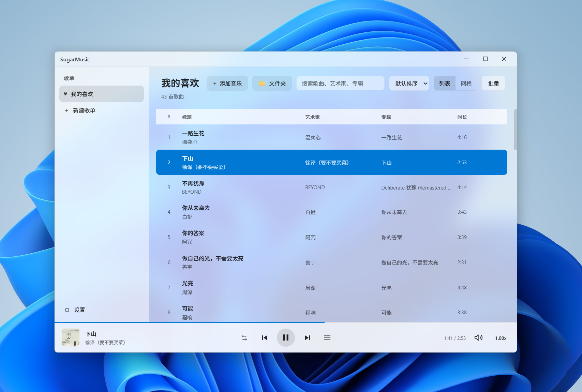
Task: Minimize the SugarMusic window
Action: coord(466,59)
